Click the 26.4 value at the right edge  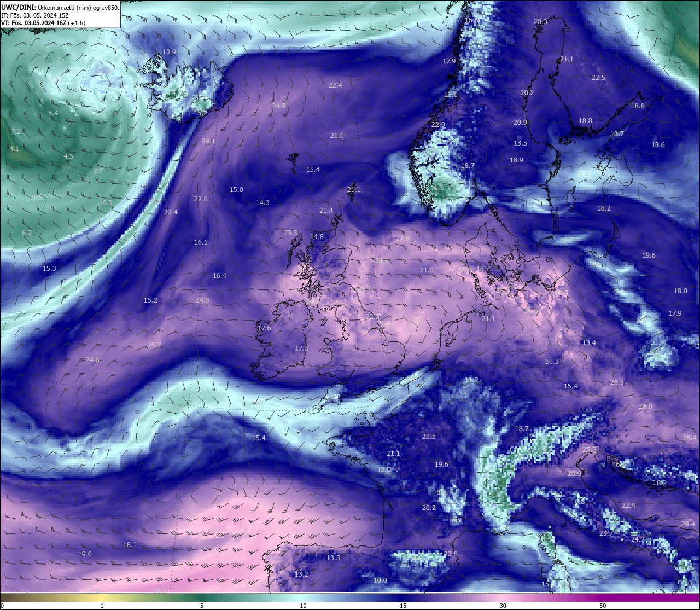(x=688, y=524)
